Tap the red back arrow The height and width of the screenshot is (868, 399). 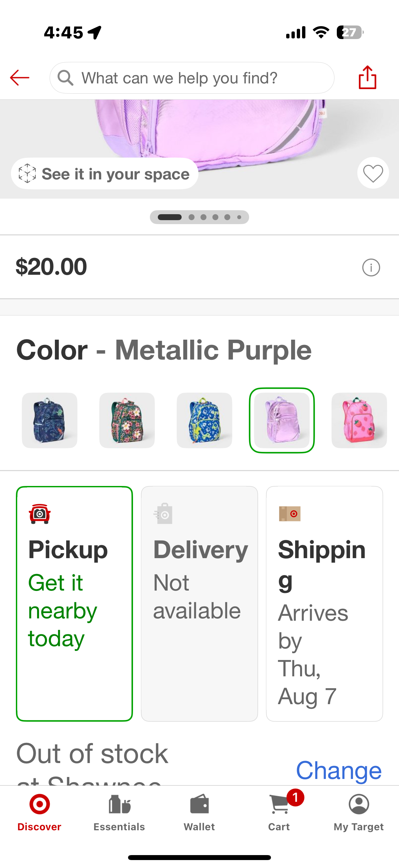pos(20,78)
